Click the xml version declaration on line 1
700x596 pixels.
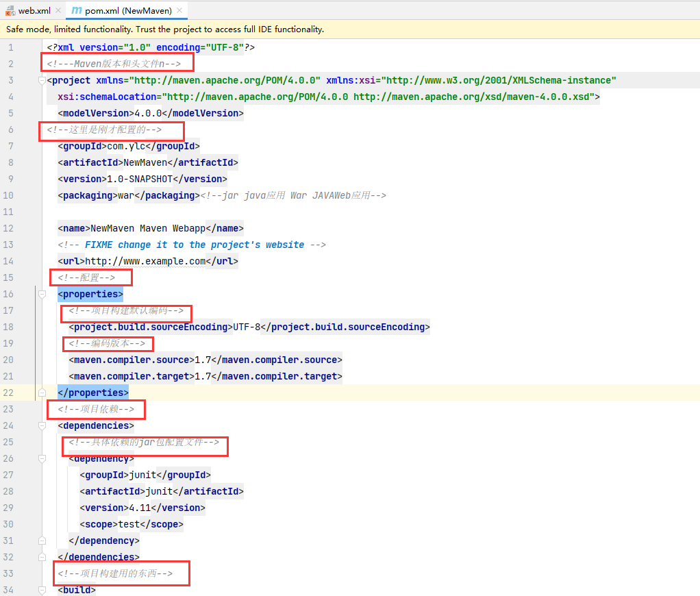pyautogui.click(x=151, y=47)
